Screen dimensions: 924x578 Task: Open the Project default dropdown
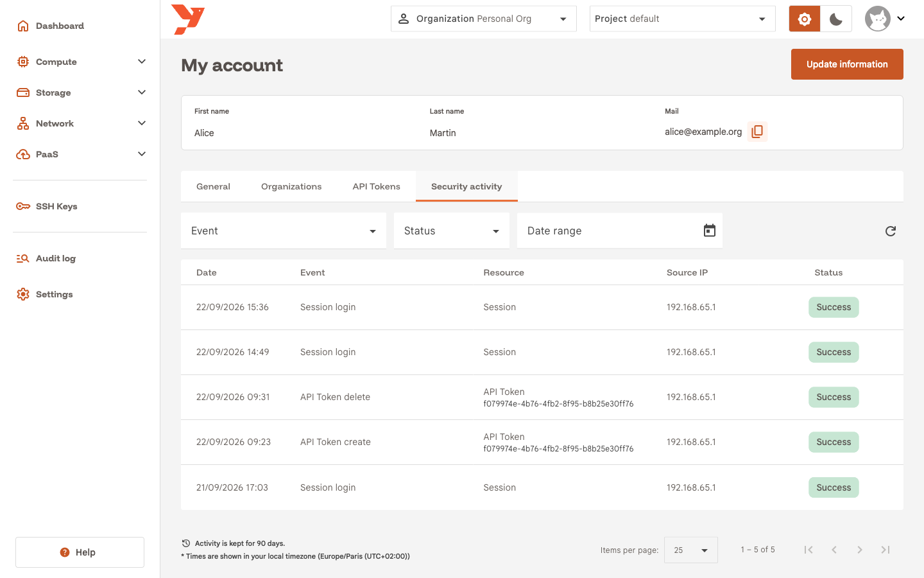[x=683, y=19]
